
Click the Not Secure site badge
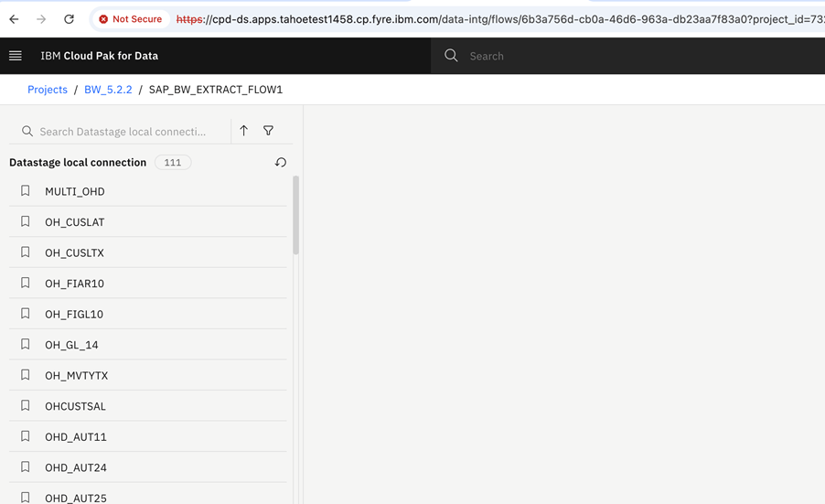131,19
